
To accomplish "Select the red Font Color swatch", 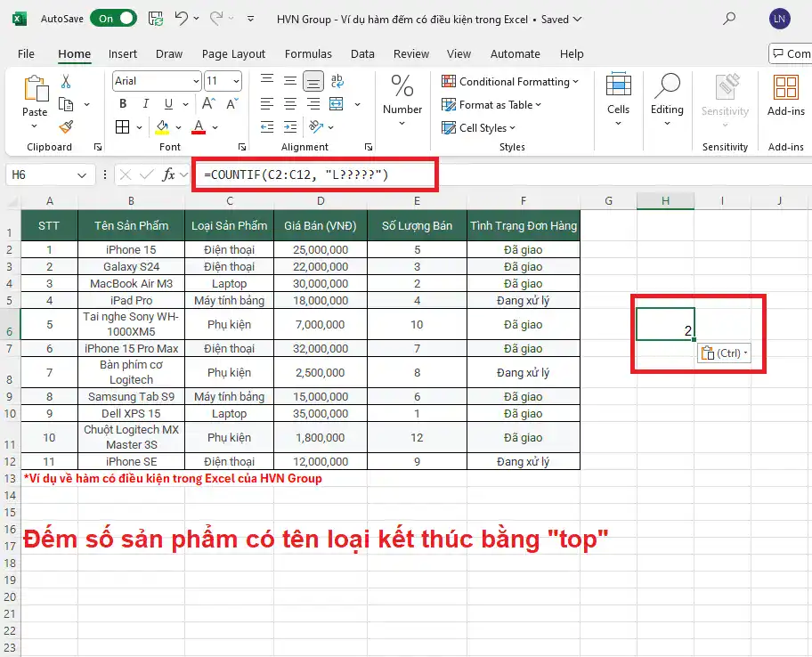I will (199, 126).
